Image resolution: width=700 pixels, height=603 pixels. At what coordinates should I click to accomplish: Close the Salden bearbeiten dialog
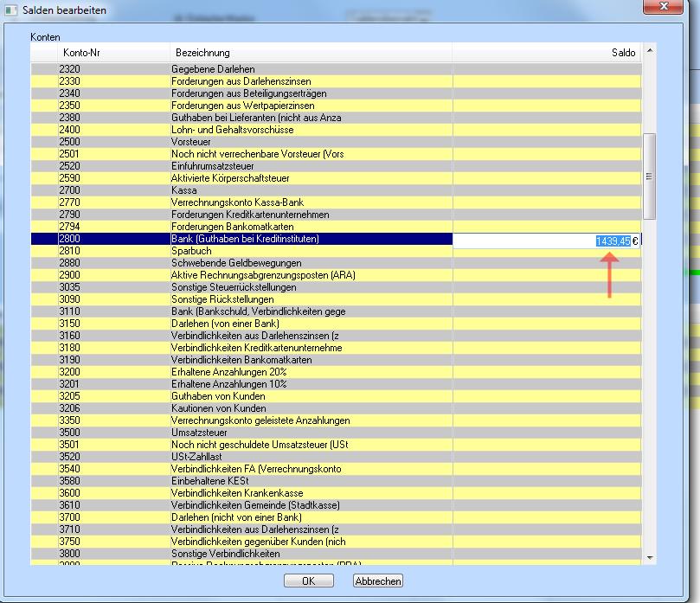click(x=663, y=7)
